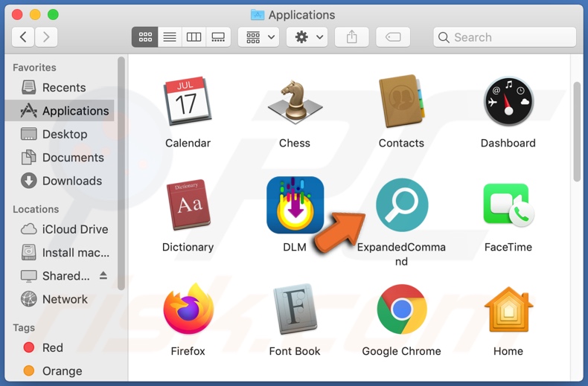Image resolution: width=588 pixels, height=386 pixels.
Task: Open the gear Action menu dropdown
Action: point(307,37)
